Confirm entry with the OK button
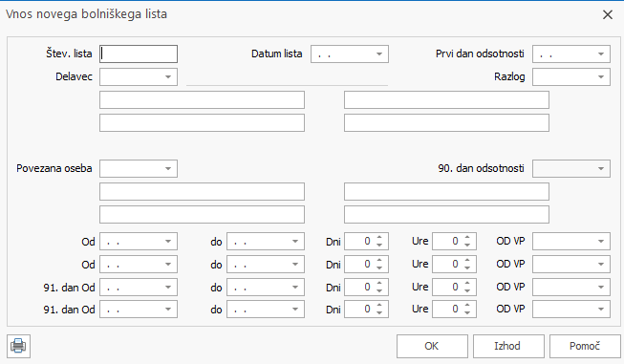Screen dimensions: 624x364 (432, 346)
